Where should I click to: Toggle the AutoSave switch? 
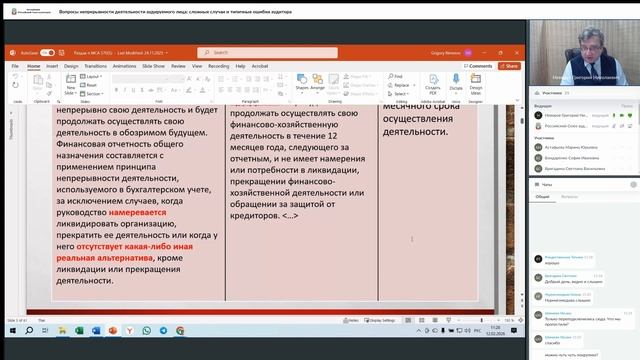[x=47, y=53]
